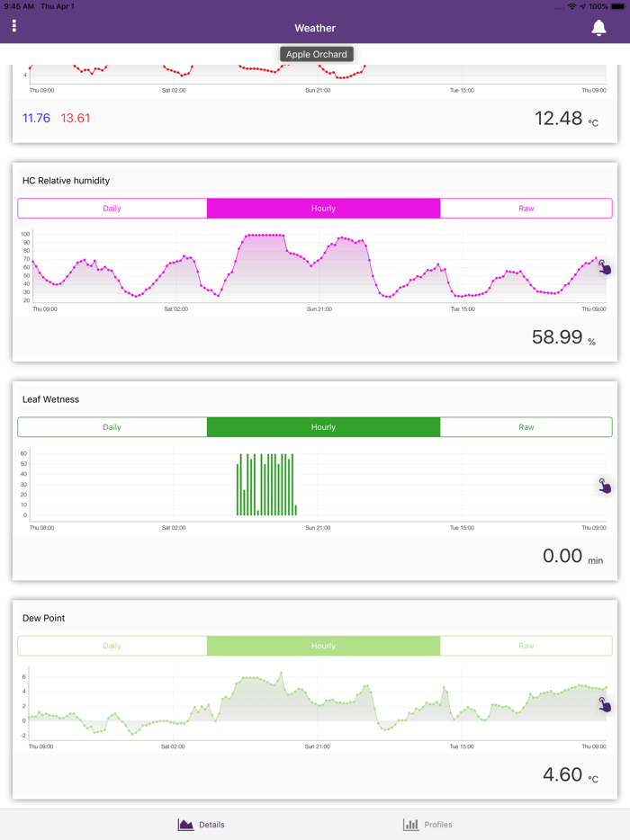Switch Leaf Wetness to Raw view
The height and width of the screenshot is (840, 630).
tap(526, 427)
